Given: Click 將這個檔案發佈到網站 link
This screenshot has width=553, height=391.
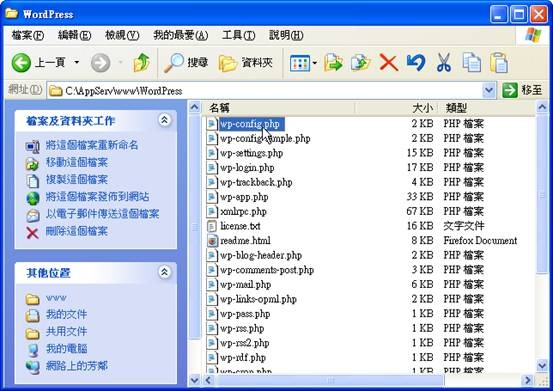Looking at the screenshot, I should pyautogui.click(x=97, y=197).
